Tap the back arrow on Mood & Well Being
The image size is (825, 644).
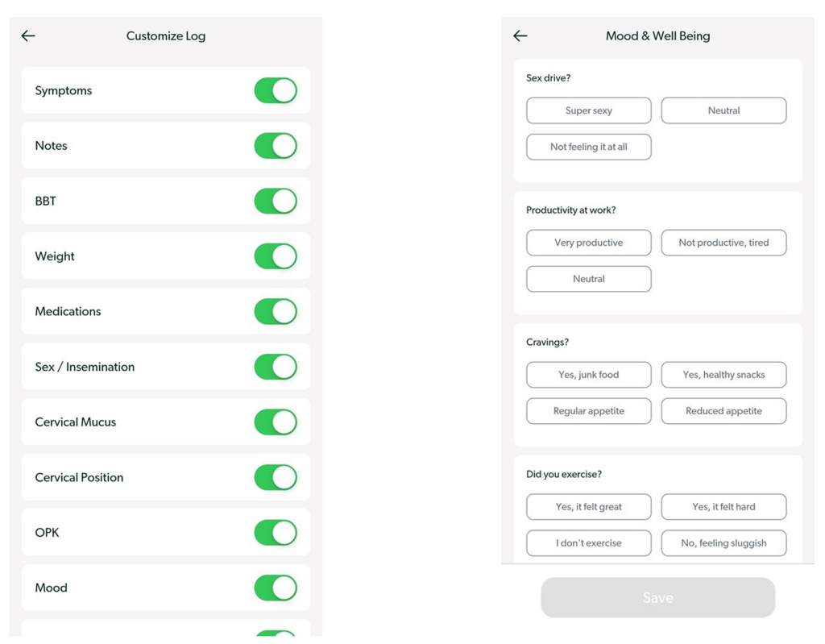click(520, 35)
